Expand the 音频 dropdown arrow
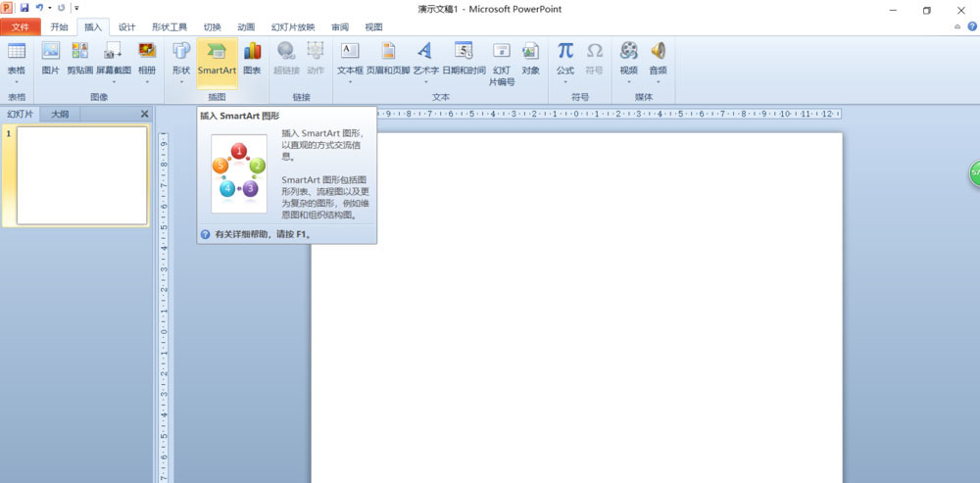Image resolution: width=980 pixels, height=483 pixels. (658, 82)
